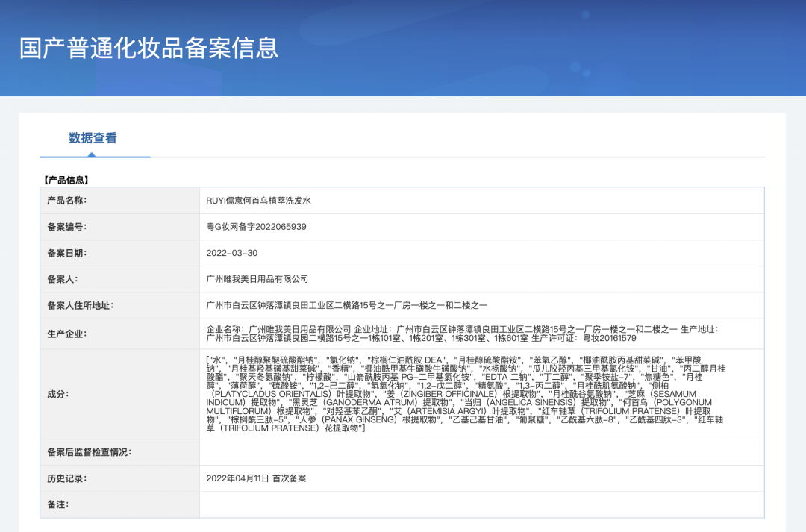Click the 产品名称 row label

pyautogui.click(x=67, y=201)
